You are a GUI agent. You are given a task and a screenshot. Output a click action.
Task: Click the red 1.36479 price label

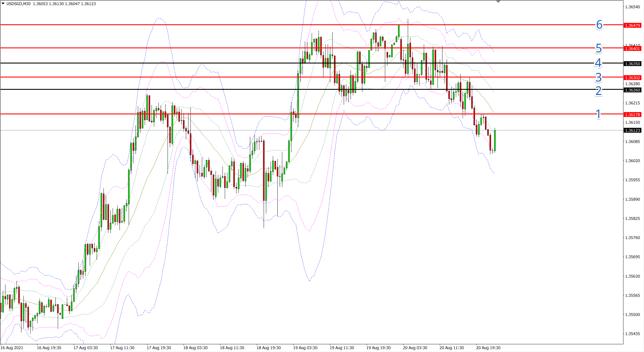632,25
